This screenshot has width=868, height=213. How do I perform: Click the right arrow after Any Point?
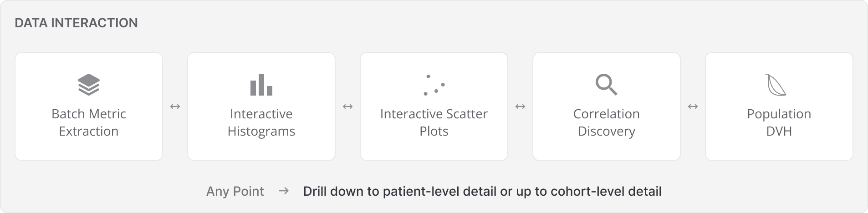point(284,191)
